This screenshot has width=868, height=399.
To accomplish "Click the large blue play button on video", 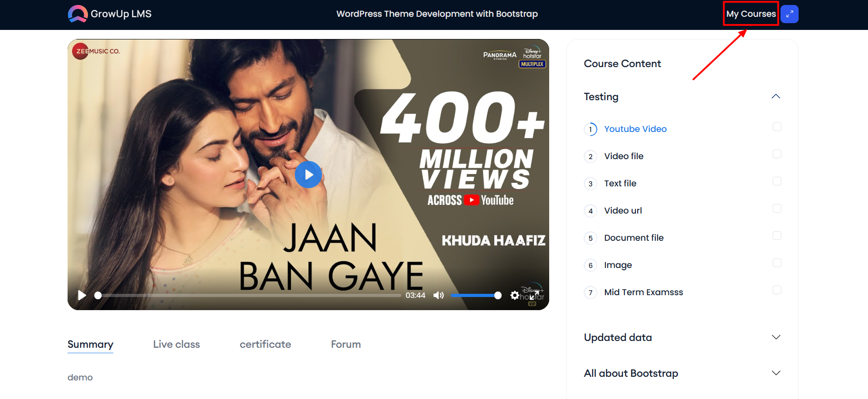I will pyautogui.click(x=308, y=175).
